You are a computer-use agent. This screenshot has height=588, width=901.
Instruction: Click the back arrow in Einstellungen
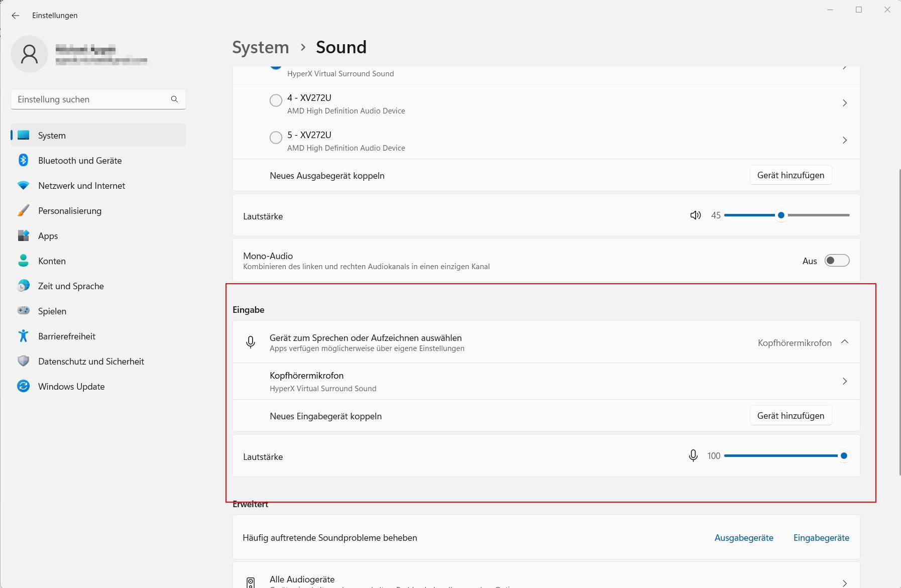click(16, 16)
